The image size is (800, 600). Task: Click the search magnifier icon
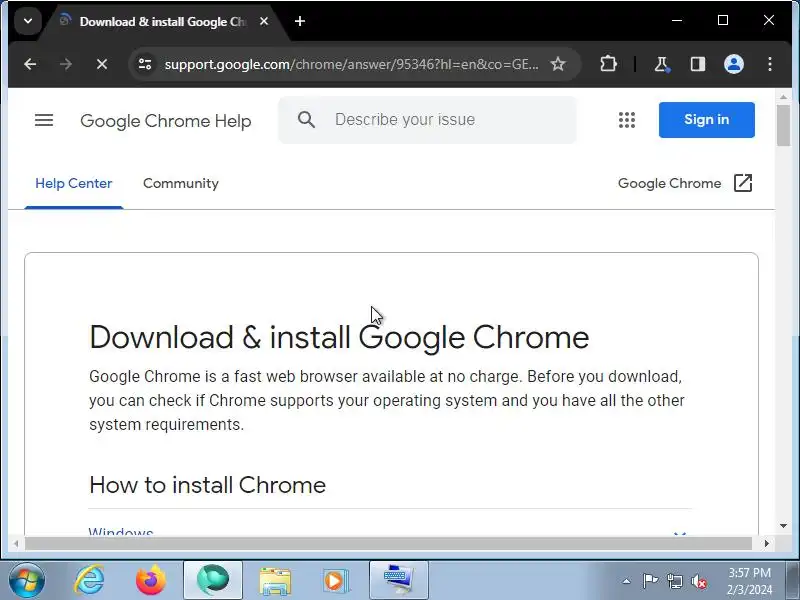coord(306,120)
